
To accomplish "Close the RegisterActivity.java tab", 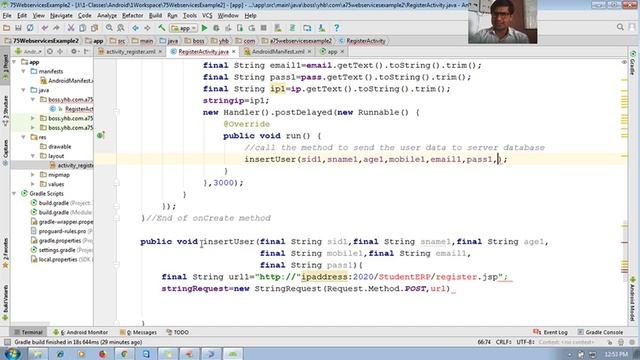I will (234, 52).
